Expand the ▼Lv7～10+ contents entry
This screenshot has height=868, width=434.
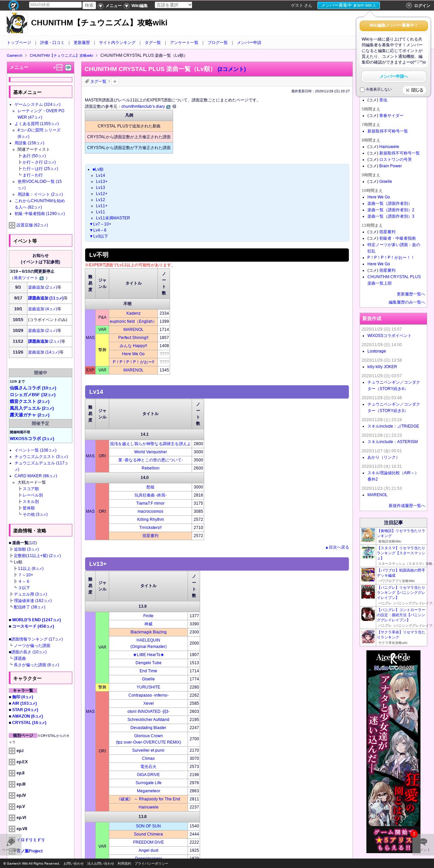pos(100,224)
